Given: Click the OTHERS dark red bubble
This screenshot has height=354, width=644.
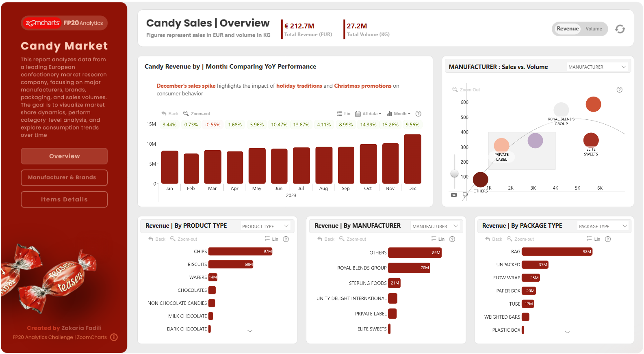Looking at the screenshot, I should pos(481,179).
